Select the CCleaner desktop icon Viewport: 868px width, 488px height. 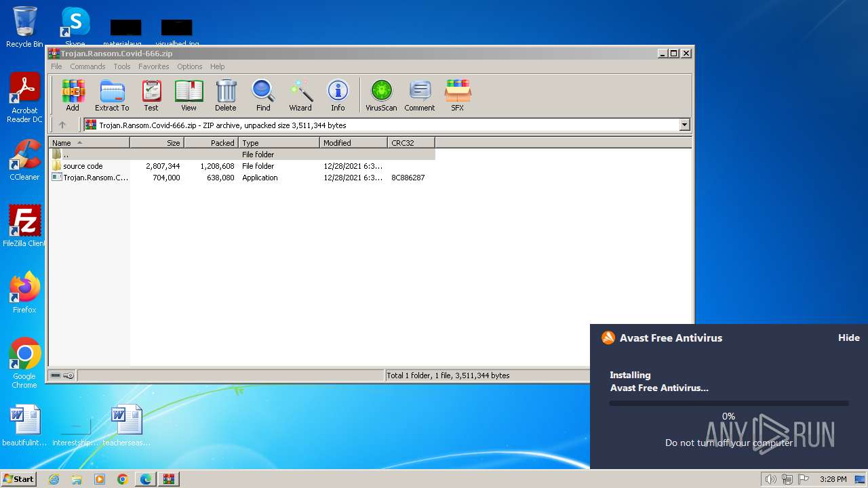24,160
